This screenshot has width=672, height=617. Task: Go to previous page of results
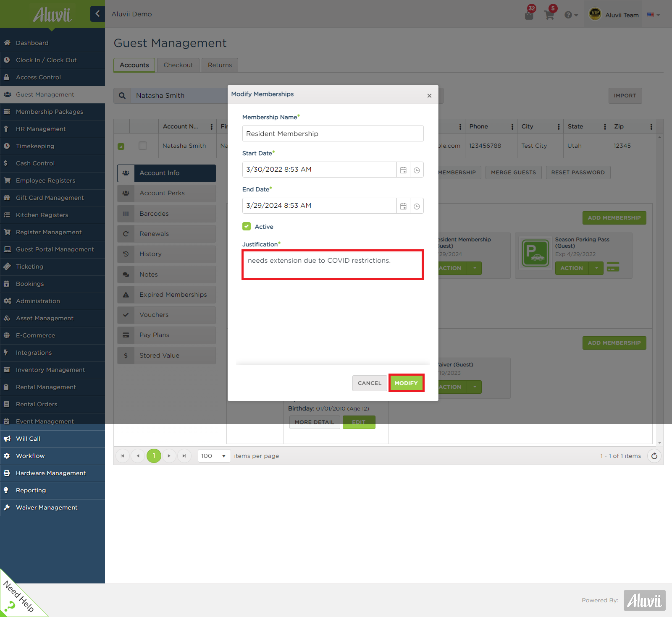(x=138, y=456)
